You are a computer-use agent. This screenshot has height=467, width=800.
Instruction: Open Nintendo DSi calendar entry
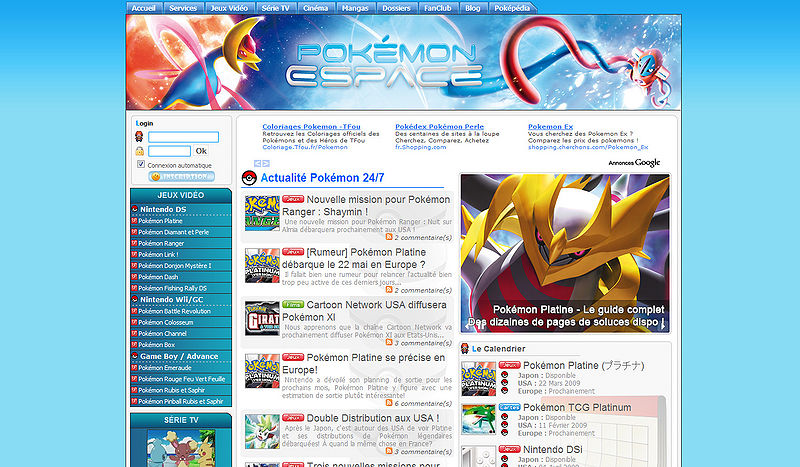pyautogui.click(x=553, y=450)
